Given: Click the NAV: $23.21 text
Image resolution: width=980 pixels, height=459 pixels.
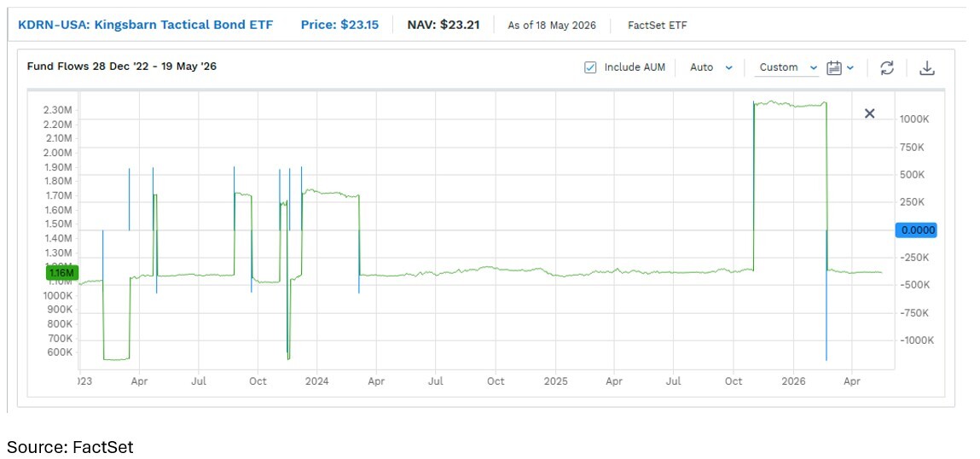Looking at the screenshot, I should (444, 25).
